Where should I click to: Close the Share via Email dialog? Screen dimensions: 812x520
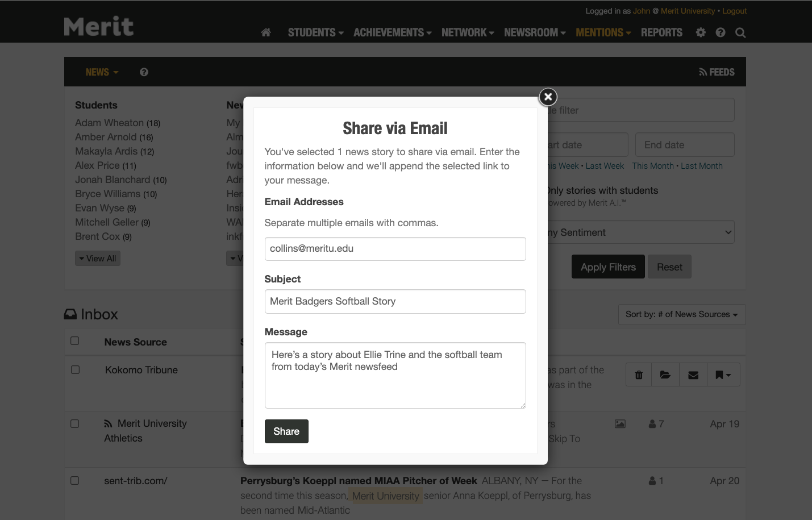tap(548, 97)
